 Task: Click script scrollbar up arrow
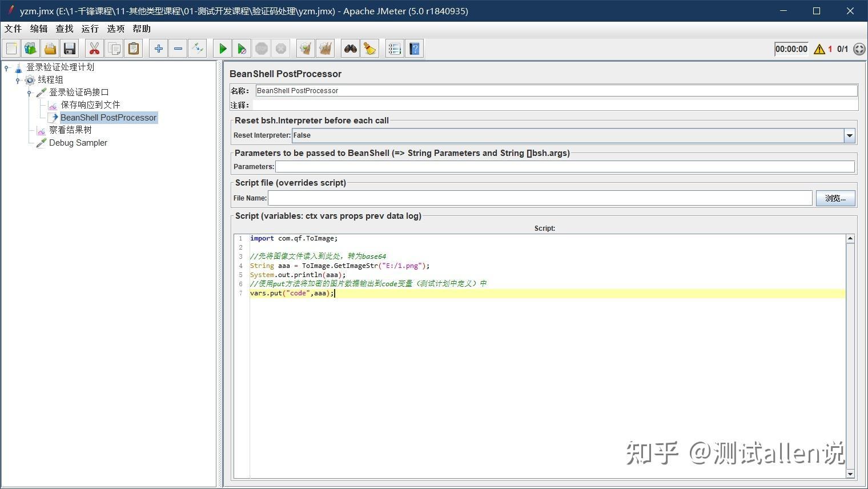(850, 239)
